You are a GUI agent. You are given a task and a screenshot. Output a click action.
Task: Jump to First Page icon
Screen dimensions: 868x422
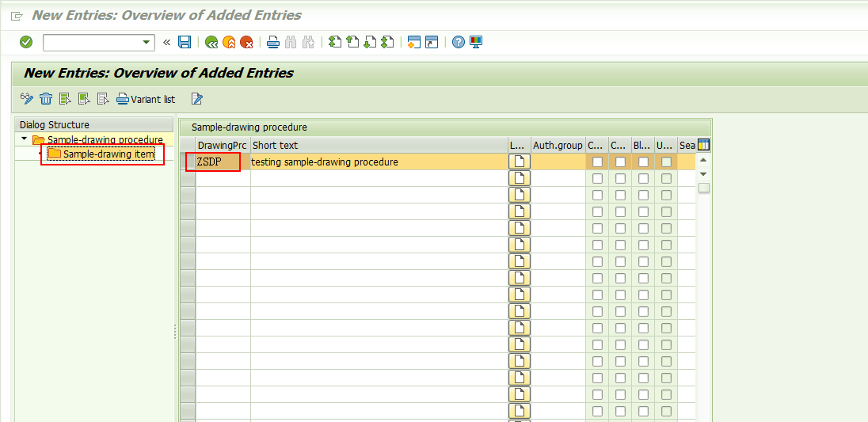click(x=335, y=42)
